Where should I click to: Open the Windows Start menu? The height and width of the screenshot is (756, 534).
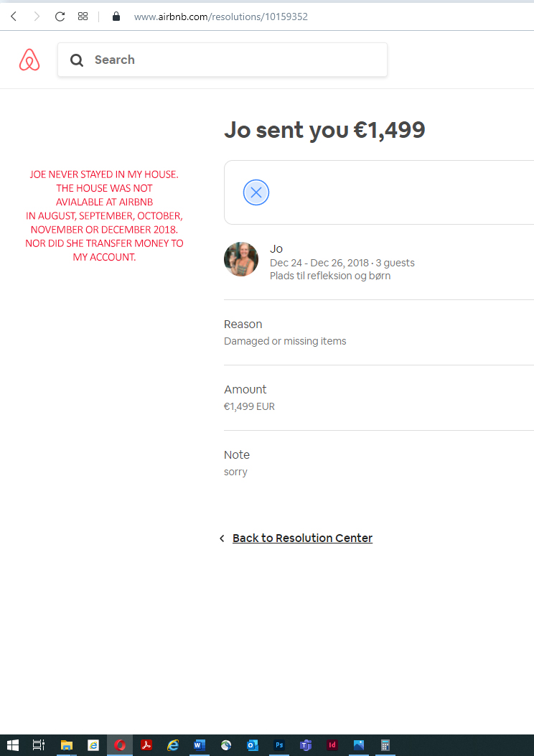tap(13, 745)
